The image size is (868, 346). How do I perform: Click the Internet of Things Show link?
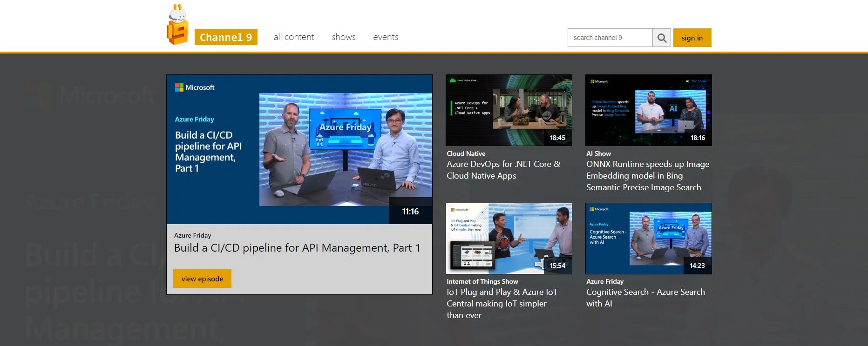pyautogui.click(x=482, y=281)
